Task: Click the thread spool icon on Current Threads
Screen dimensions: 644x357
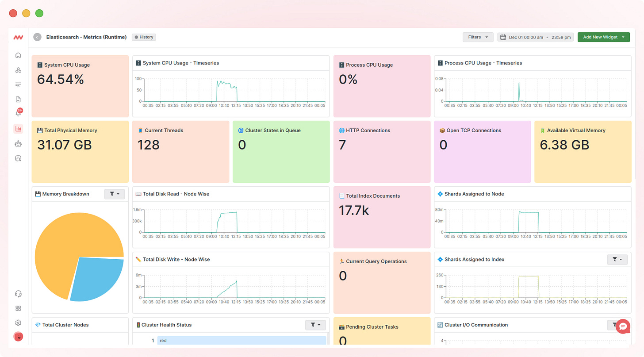Action: click(140, 131)
